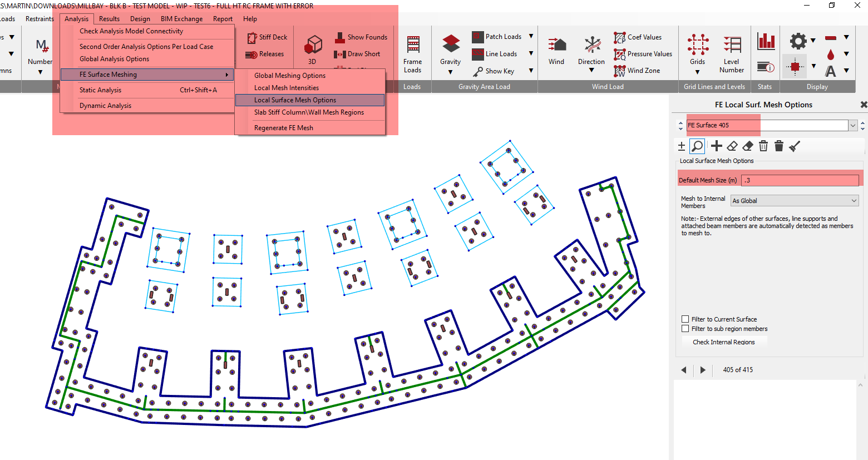Click the Show Founds icon
This screenshot has height=460, width=868.
click(339, 37)
